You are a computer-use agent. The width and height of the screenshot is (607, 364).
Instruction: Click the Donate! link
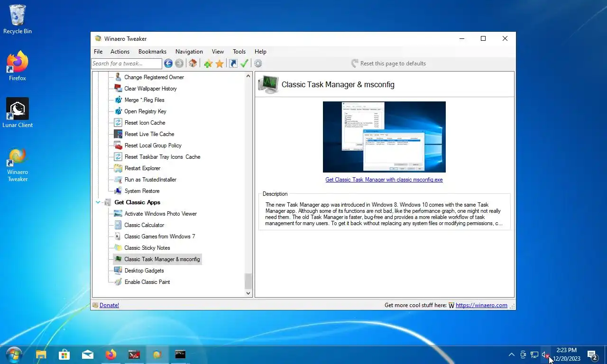click(109, 305)
